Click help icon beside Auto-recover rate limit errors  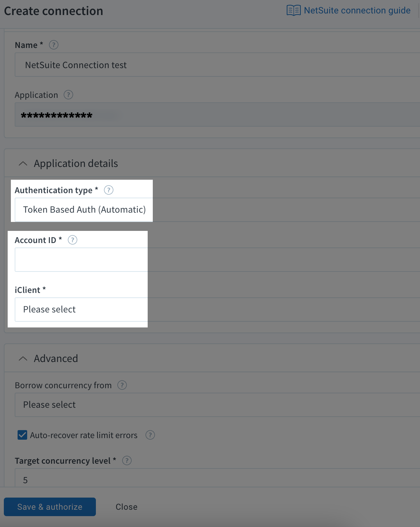click(x=150, y=435)
